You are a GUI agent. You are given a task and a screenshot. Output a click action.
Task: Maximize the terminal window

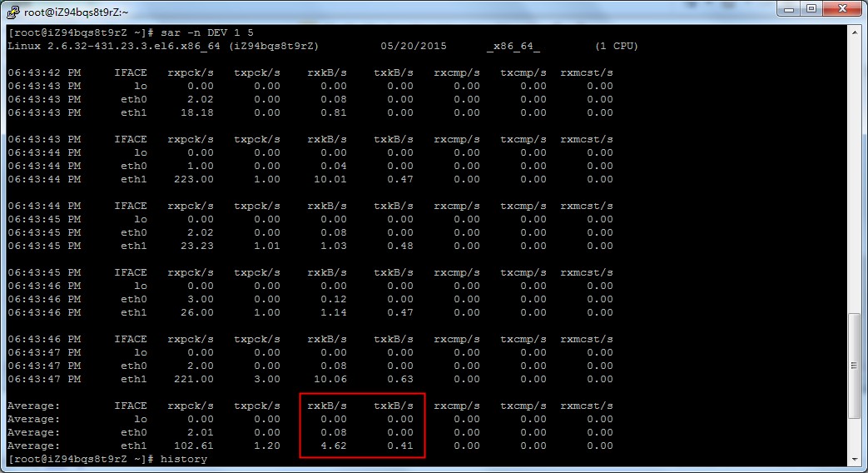[x=811, y=10]
